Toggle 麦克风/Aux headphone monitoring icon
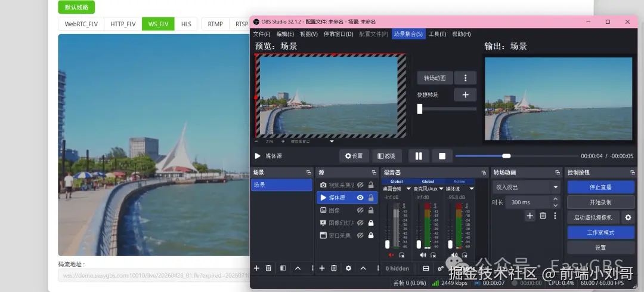Screen dimensions: 644x292 (433, 255)
